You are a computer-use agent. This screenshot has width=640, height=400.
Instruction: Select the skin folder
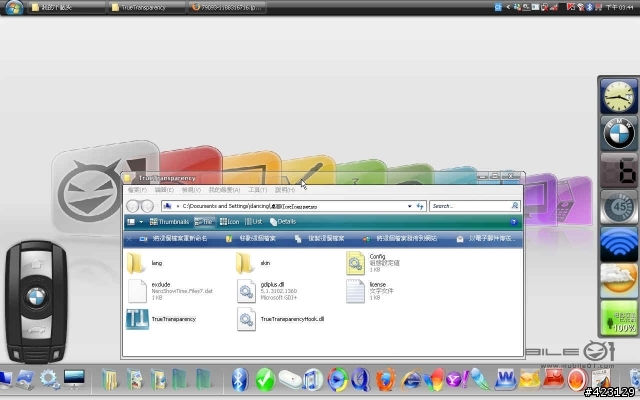tap(253, 263)
